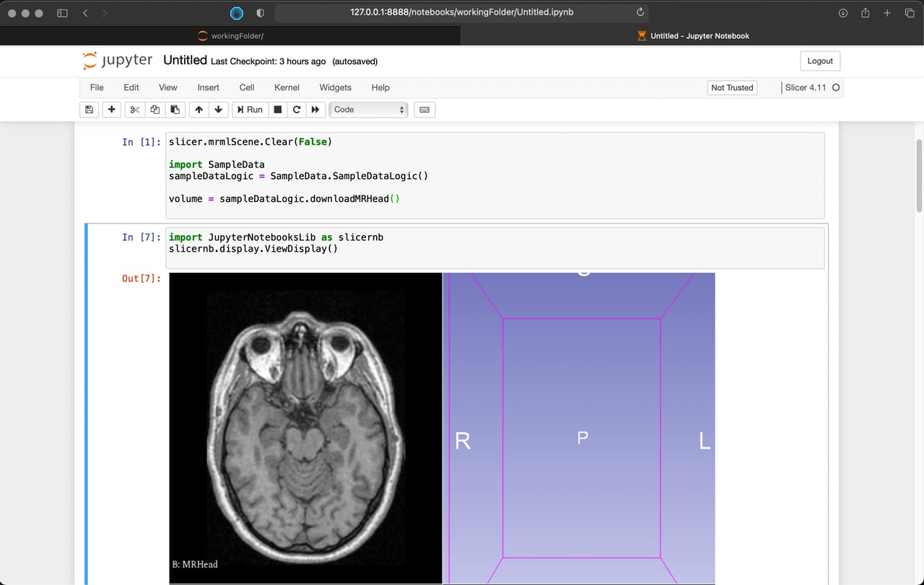Open the Widgets menu
Screen dimensions: 924x585
pos(335,87)
